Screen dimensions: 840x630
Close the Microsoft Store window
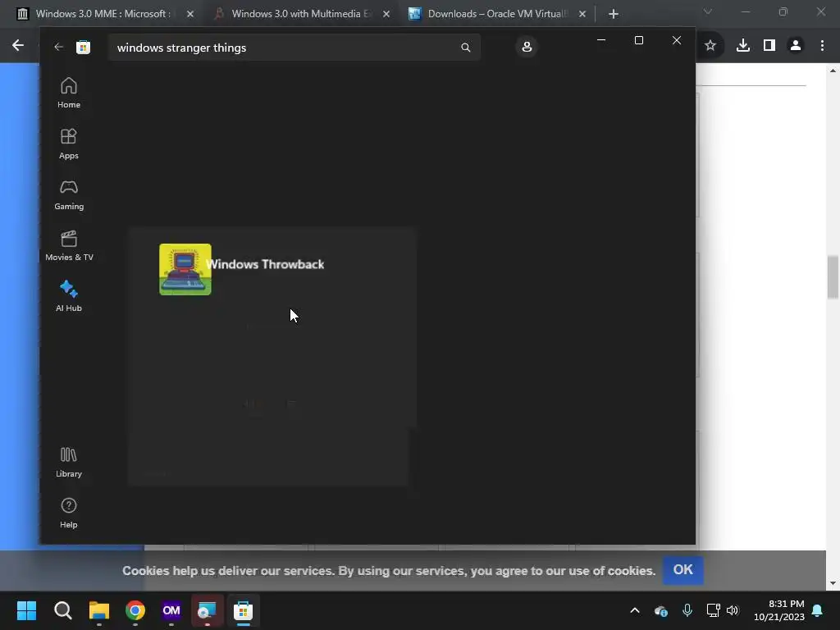pyautogui.click(x=677, y=40)
